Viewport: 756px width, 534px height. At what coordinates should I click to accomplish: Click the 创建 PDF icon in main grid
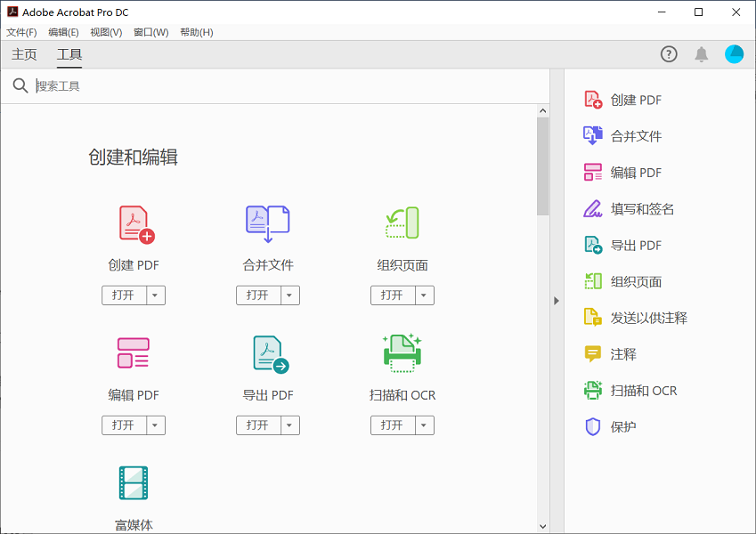(x=137, y=224)
